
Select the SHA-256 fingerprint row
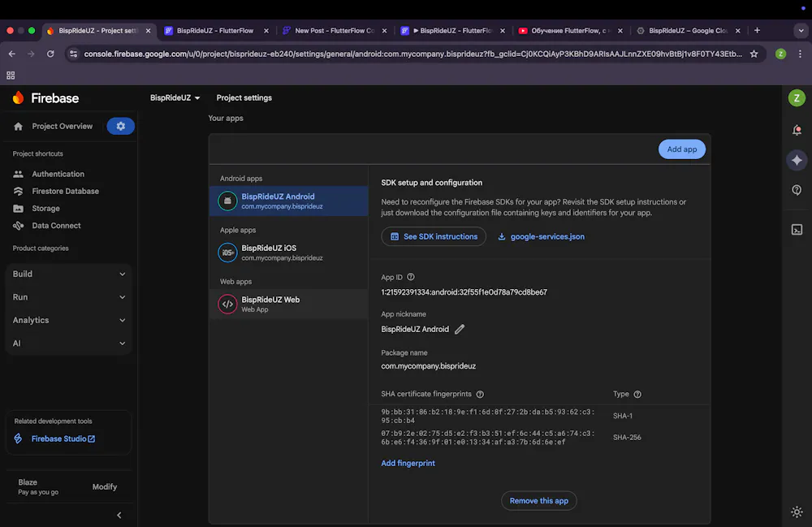click(538, 438)
